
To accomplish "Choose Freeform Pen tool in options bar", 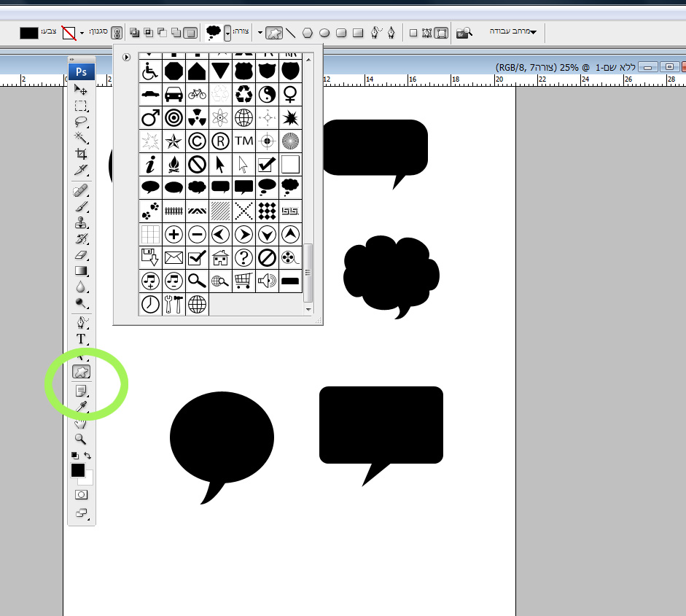I will tap(376, 33).
